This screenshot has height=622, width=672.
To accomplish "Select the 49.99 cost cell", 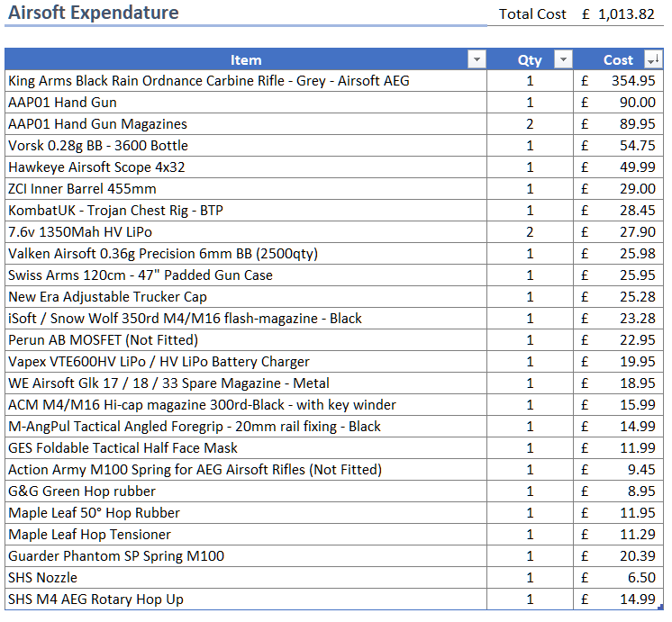I will pyautogui.click(x=619, y=167).
